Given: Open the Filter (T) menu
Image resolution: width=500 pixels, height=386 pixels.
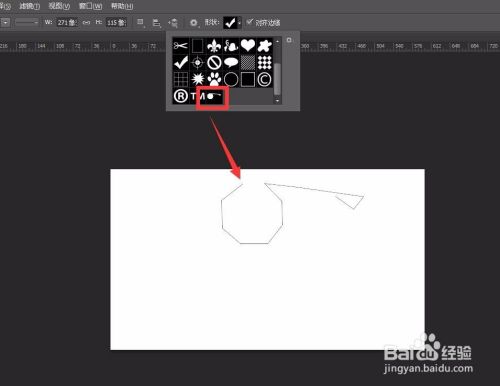Looking at the screenshot, I should (30, 6).
